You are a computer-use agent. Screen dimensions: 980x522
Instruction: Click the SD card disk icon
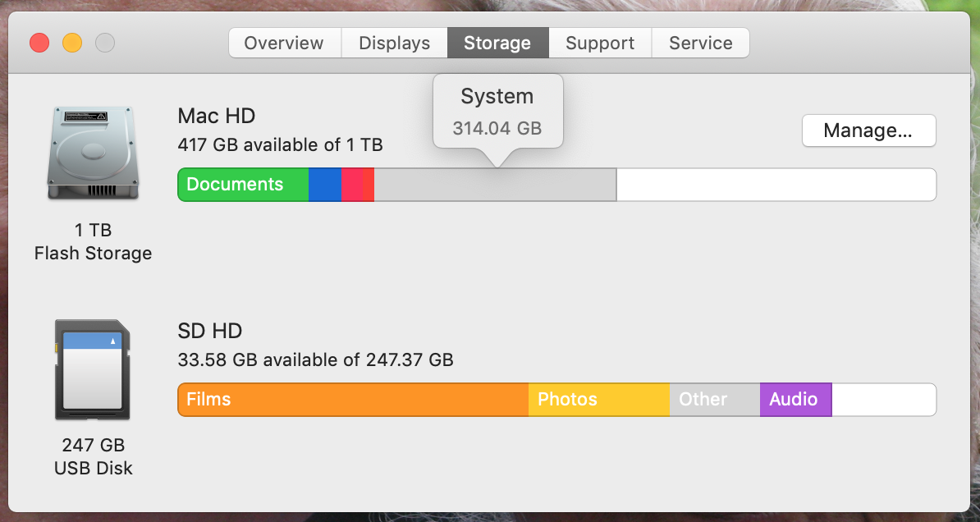point(93,369)
